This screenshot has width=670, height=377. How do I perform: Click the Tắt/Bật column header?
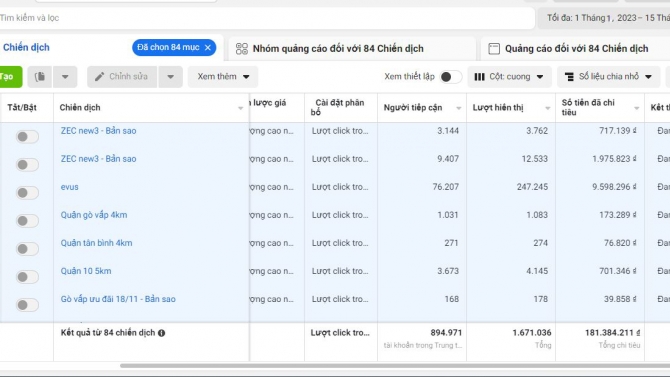(x=22, y=108)
